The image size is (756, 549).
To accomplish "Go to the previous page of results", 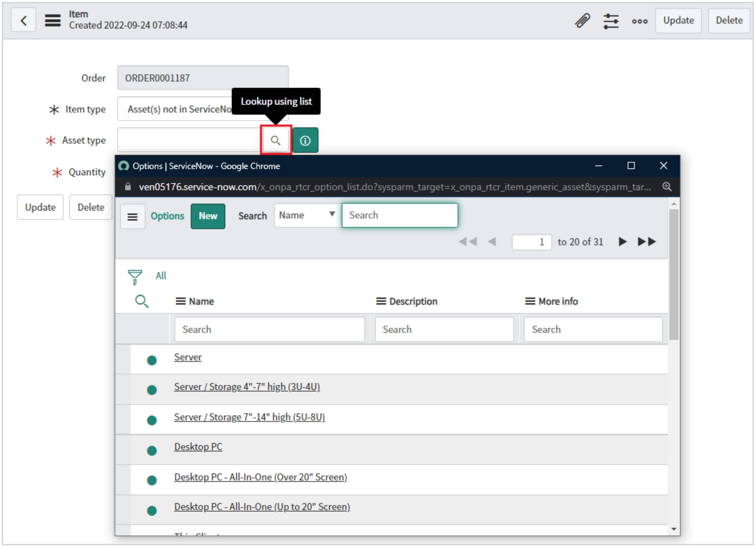I will pyautogui.click(x=492, y=242).
